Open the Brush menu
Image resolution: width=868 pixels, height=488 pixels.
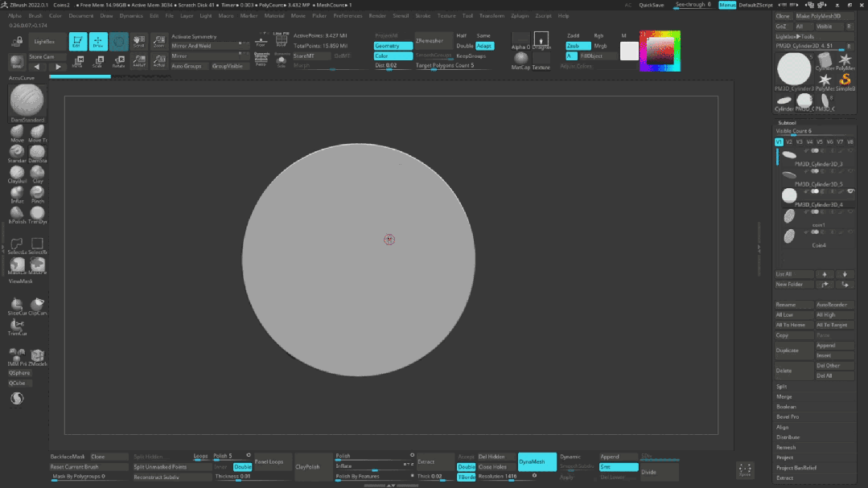click(x=35, y=16)
